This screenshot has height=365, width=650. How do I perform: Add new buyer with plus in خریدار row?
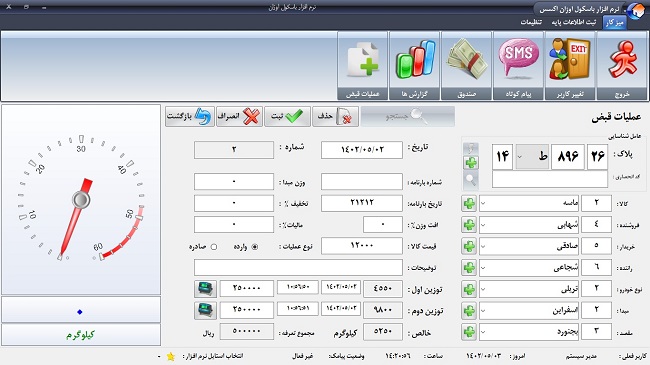(x=469, y=246)
